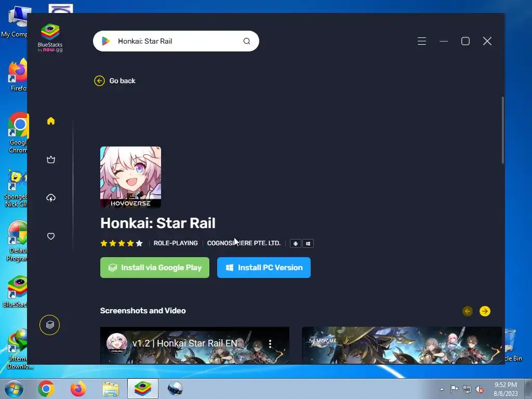
Task: Select the ROLE-PLAYING category link
Action: [x=176, y=243]
